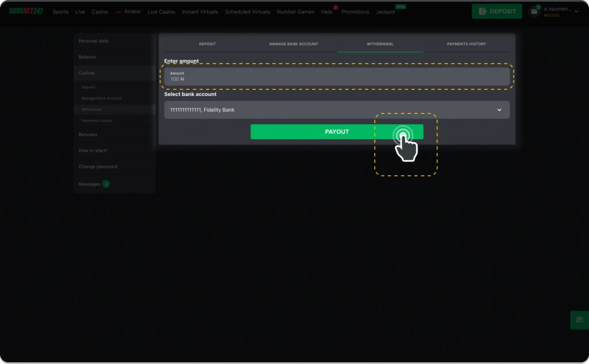Open the Payments History tab
The width and height of the screenshot is (589, 364).
[466, 44]
